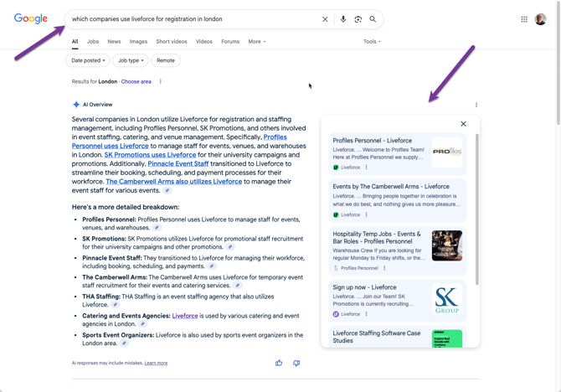Open source link icon for Camberwell Arms bullet
This screenshot has width=561, height=392.
click(x=237, y=286)
